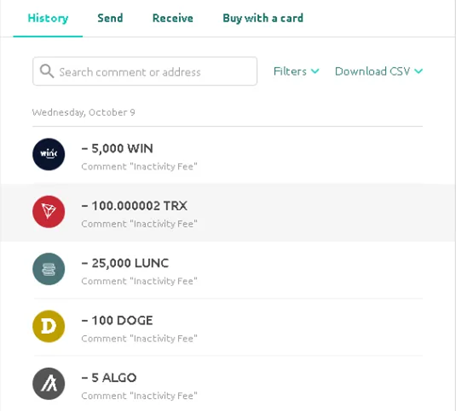Image resolution: width=456 pixels, height=411 pixels.
Task: Click the yellow Dogecoin icon
Action: [x=49, y=326]
